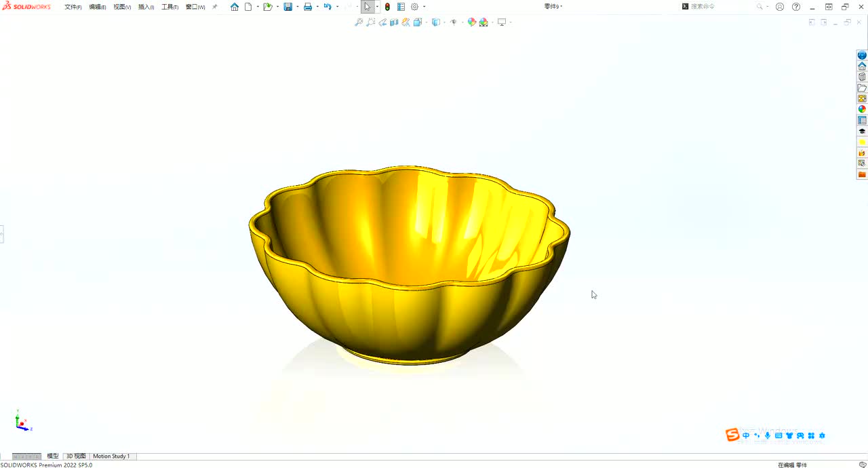Click the SolidWorks logo in the title bar
Image resolution: width=868 pixels, height=468 pixels.
coord(26,7)
